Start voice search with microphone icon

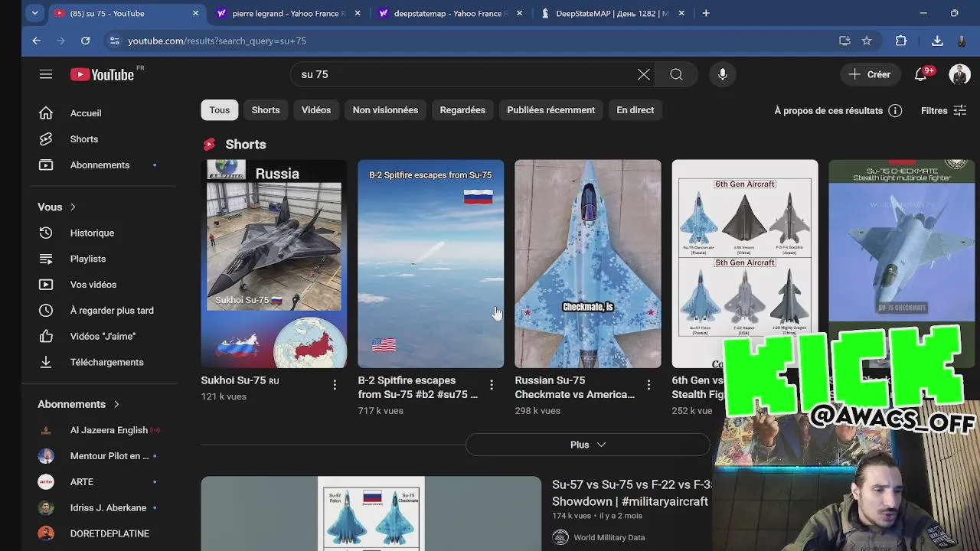pos(722,74)
